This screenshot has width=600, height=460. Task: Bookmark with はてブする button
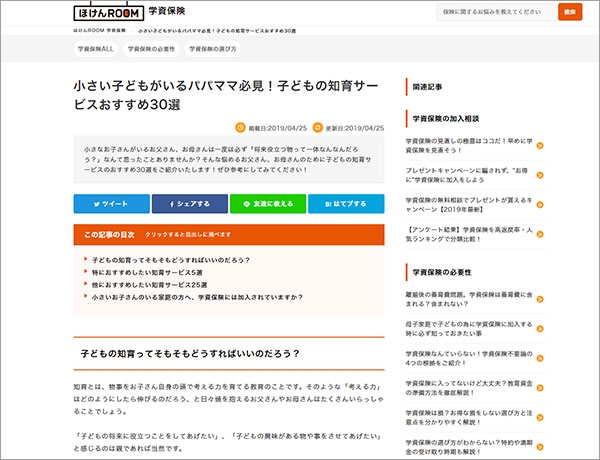pyautogui.click(x=345, y=203)
